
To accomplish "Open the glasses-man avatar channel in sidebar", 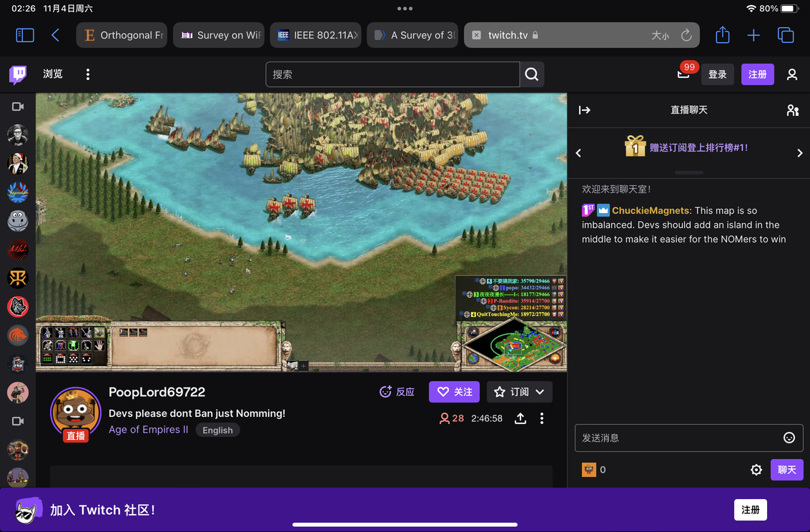I will (x=18, y=135).
